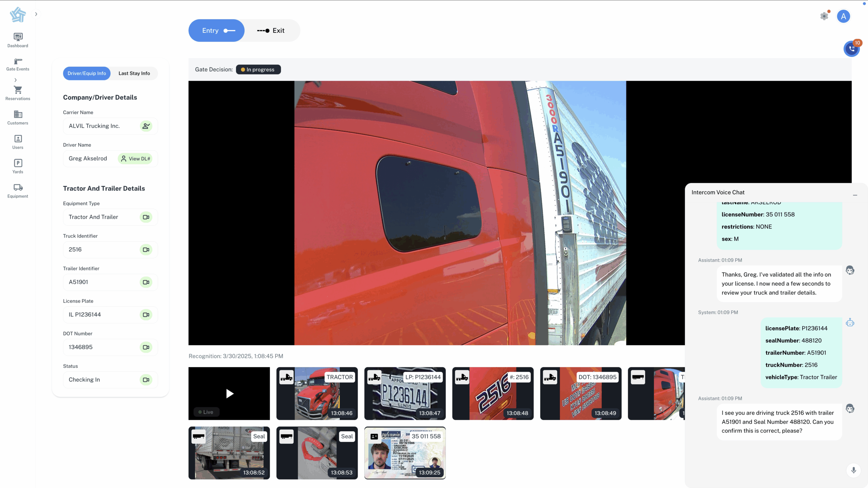Screen dimensions: 868x488
Task: Expand the sidebar with the top chevron
Action: 36,14
